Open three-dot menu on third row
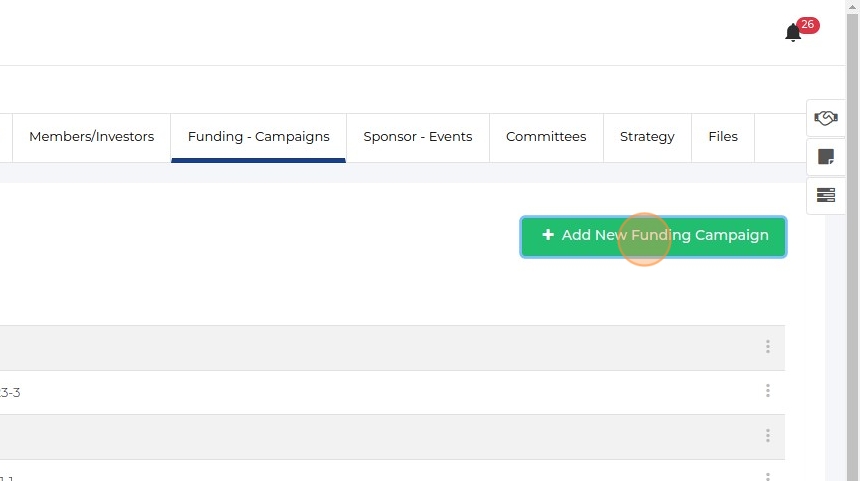Screen dimensions: 860x481 point(768,436)
